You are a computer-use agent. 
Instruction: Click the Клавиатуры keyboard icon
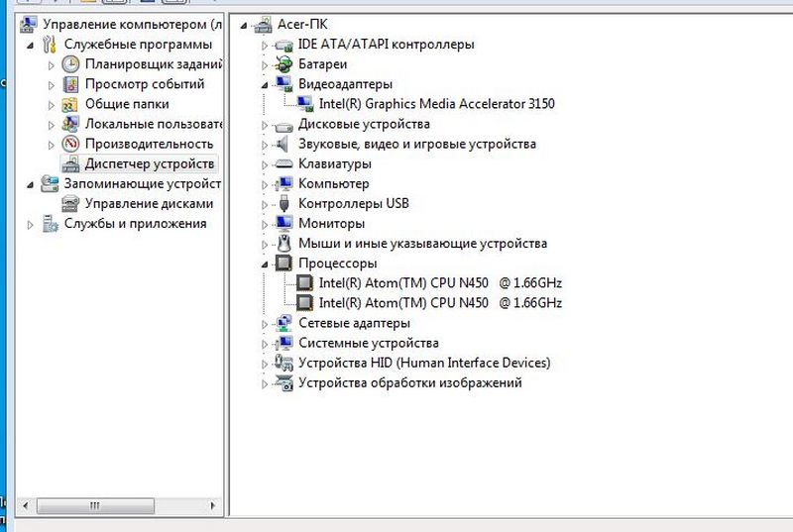pyautogui.click(x=283, y=163)
